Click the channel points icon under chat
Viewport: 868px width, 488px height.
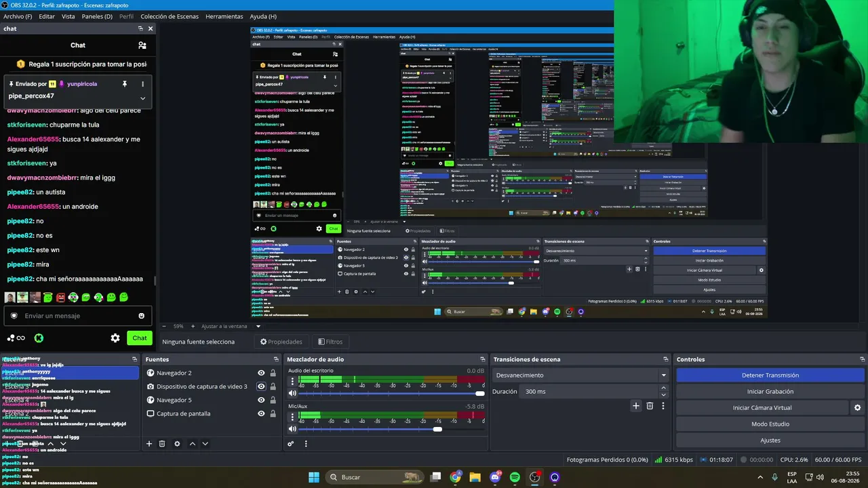(x=16, y=338)
